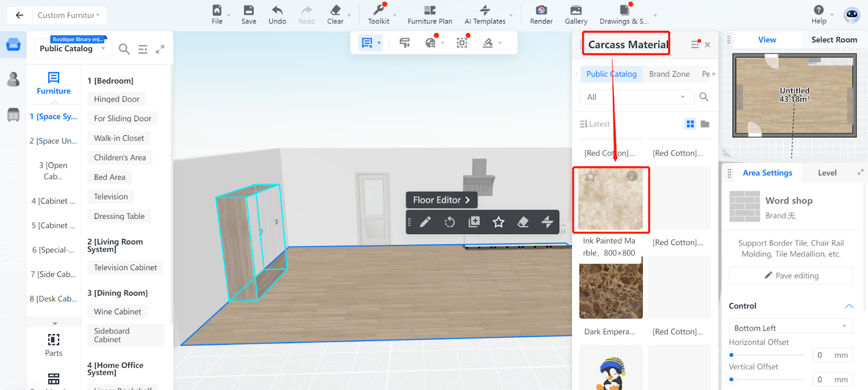Click the search icon beside Public Catalog

124,49
